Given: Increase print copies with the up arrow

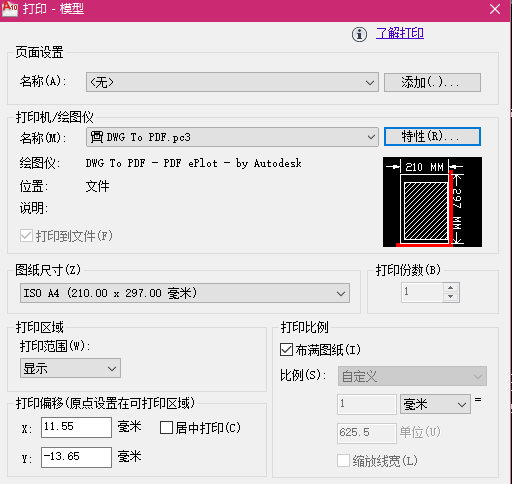Looking at the screenshot, I should coord(451,288).
